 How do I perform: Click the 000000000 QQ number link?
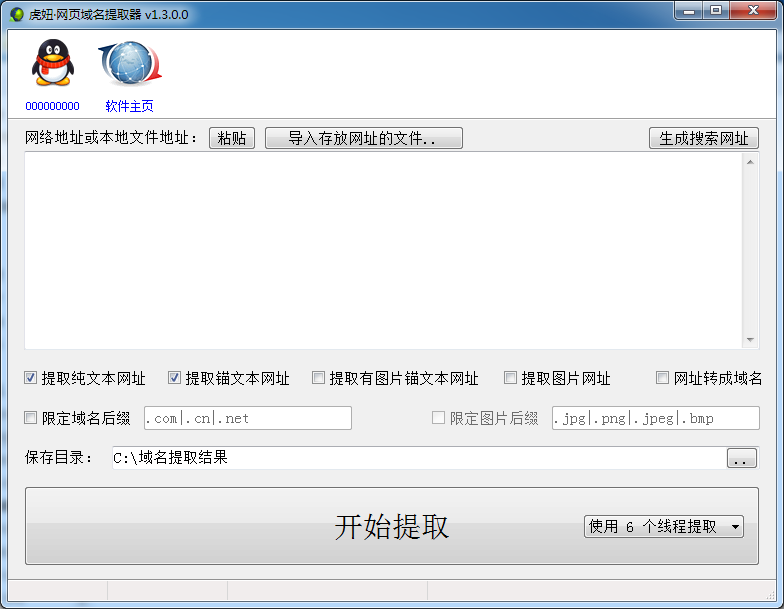tap(52, 106)
